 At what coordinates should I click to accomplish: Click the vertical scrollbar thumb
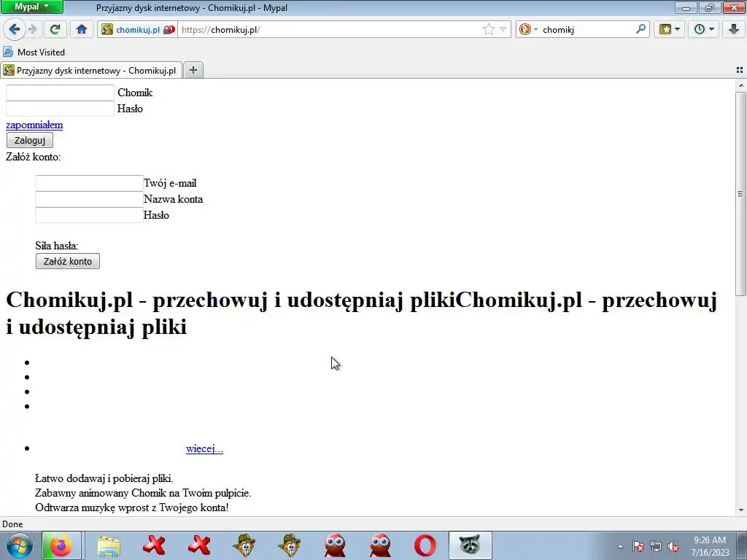(740, 193)
